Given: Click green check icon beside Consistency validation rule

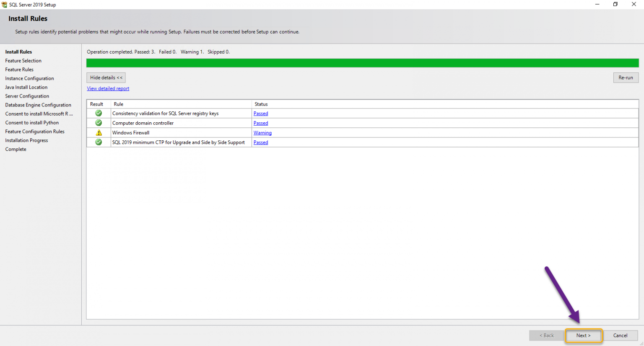Looking at the screenshot, I should [x=98, y=113].
